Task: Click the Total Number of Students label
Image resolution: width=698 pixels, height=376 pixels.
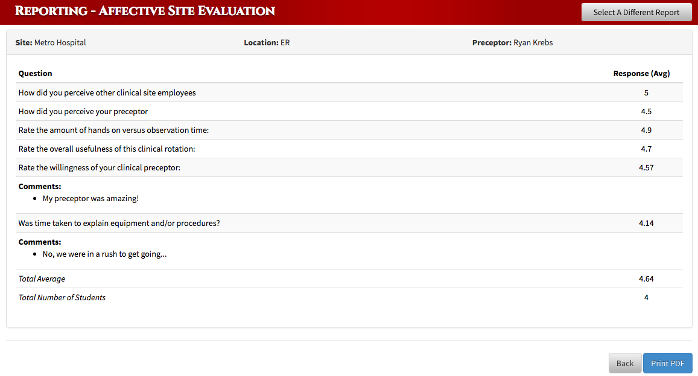Action: 62,297
